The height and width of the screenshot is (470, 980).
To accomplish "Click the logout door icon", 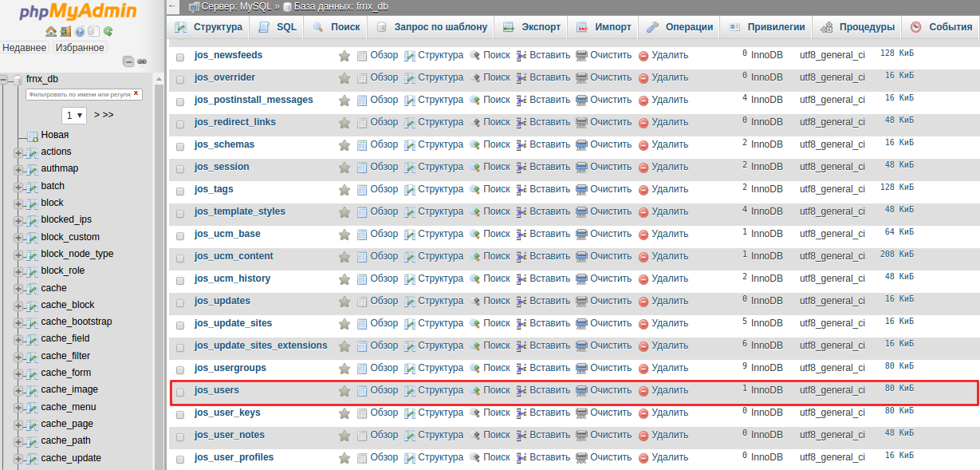I will [65, 32].
